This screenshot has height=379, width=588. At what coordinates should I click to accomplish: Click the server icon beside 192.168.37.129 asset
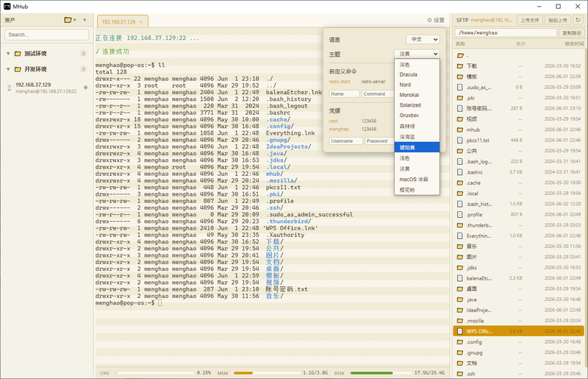[10, 88]
